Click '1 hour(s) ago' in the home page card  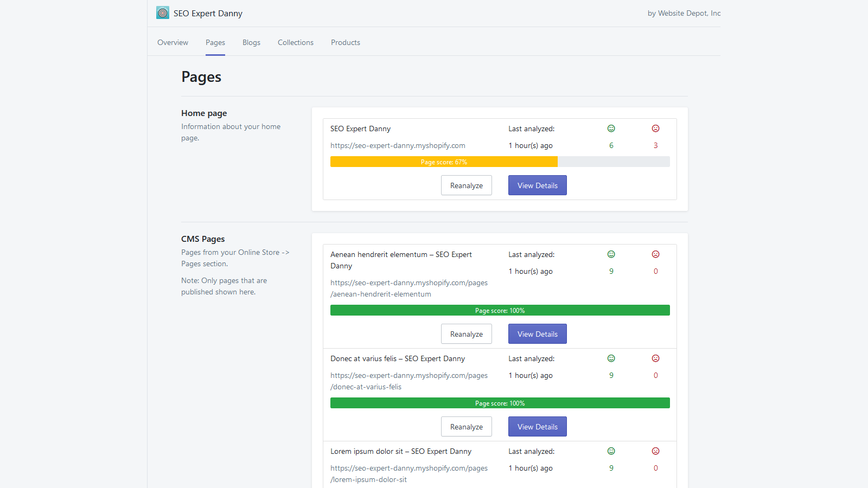(x=531, y=145)
